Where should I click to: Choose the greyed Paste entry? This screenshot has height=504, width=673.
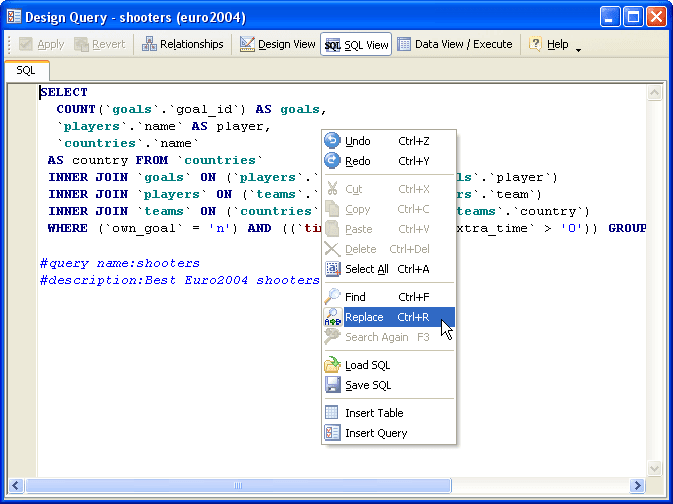point(388,229)
